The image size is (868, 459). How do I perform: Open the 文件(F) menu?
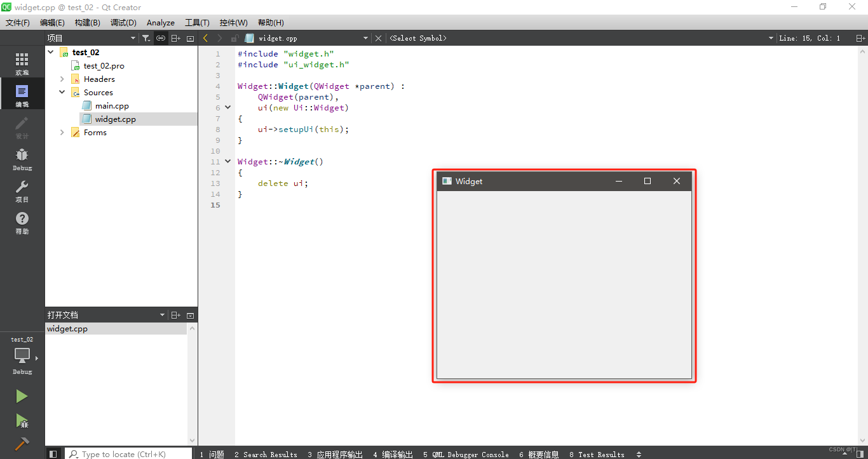[18, 22]
